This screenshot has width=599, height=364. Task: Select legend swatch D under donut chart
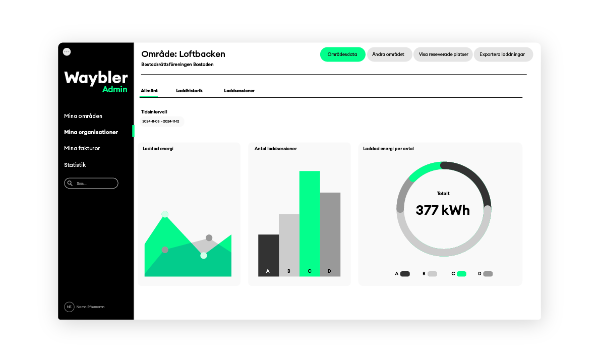point(488,274)
